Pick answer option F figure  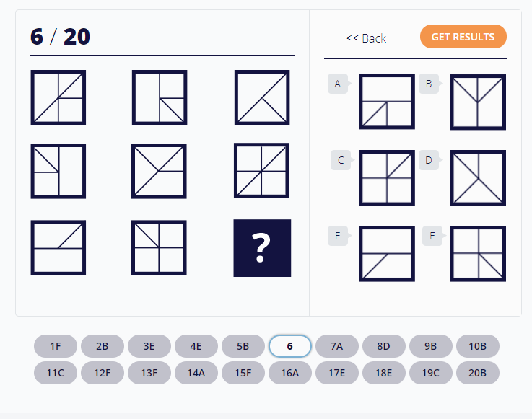[478, 254]
